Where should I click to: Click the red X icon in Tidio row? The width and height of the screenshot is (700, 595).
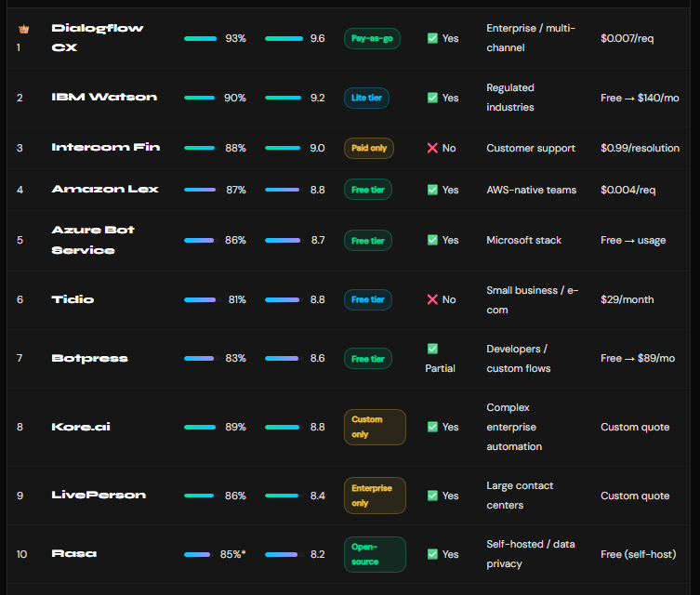[x=432, y=299]
